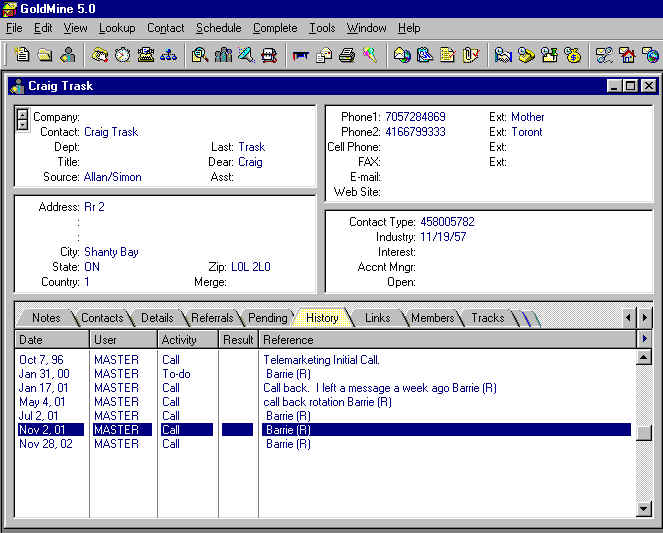Click the blue desk toolbar icon
This screenshot has width=663, height=533.
[x=301, y=55]
